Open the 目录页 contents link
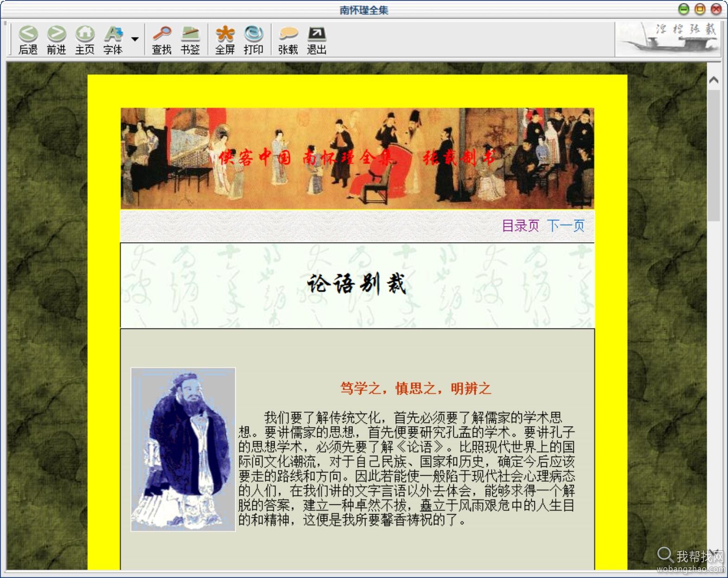The width and height of the screenshot is (728, 578). 521,226
